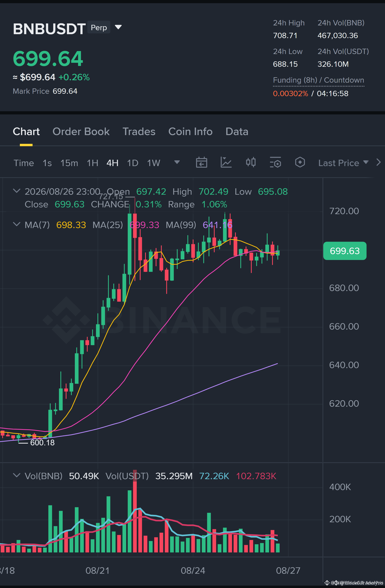Click the 600.18 chart low label

[x=42, y=442]
